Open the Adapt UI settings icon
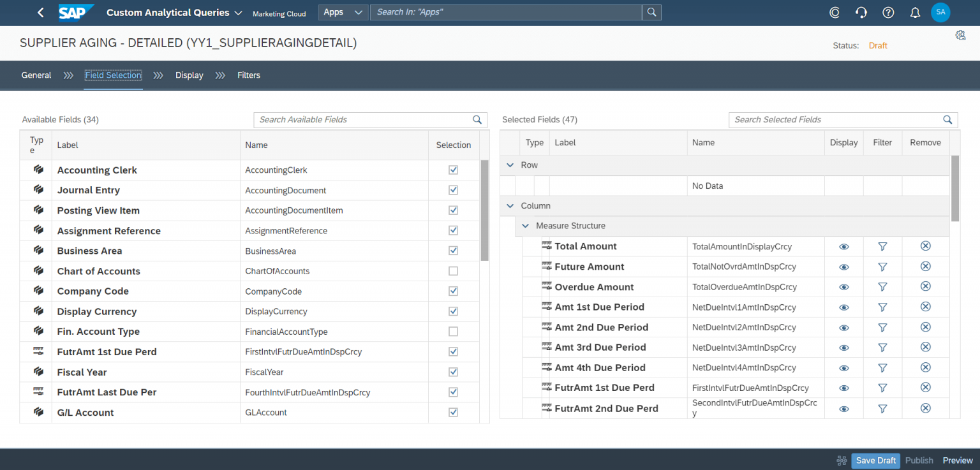The height and width of the screenshot is (470, 980). [960, 35]
